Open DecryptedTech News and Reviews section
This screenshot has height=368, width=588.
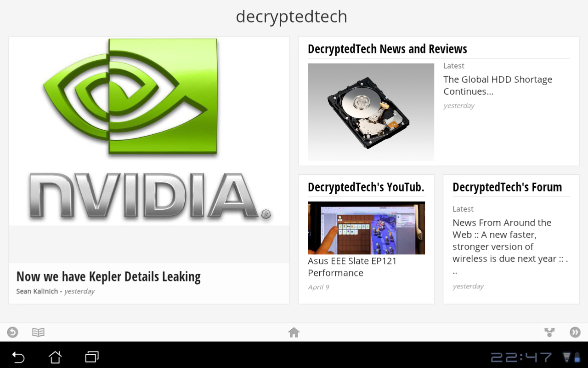(x=387, y=49)
